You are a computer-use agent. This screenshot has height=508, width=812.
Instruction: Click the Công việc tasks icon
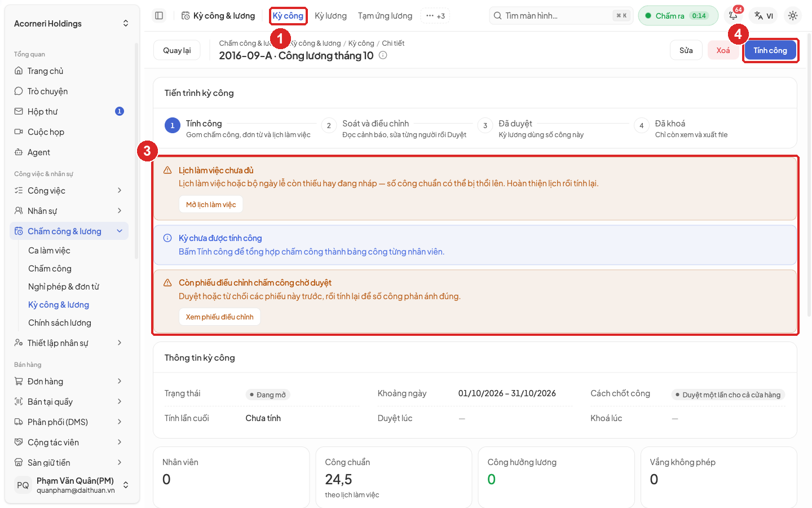point(19,191)
